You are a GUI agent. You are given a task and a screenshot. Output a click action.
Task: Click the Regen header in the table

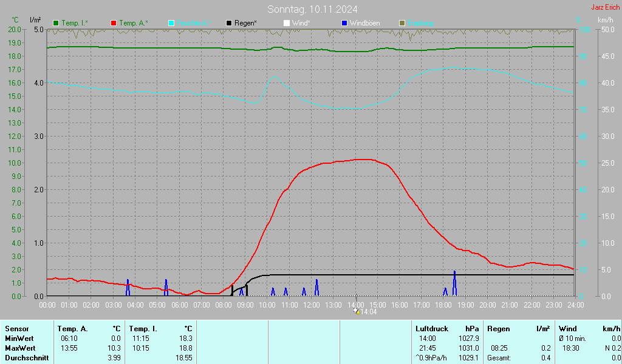(498, 329)
